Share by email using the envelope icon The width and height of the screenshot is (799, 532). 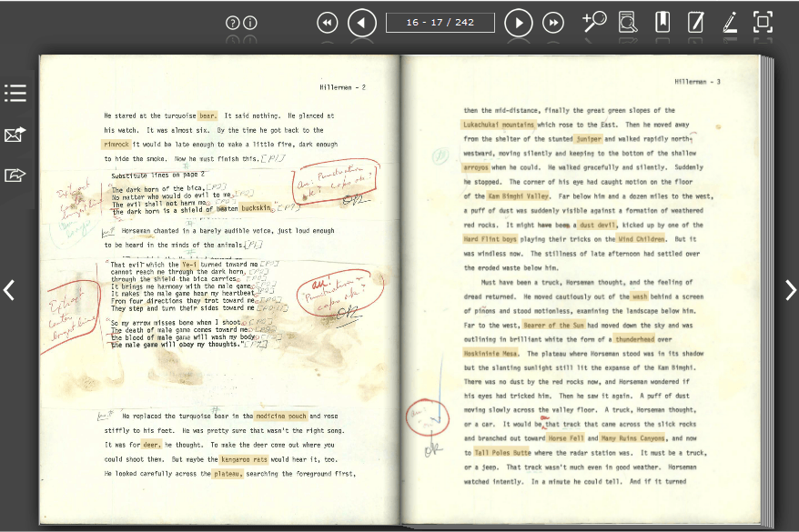point(15,135)
